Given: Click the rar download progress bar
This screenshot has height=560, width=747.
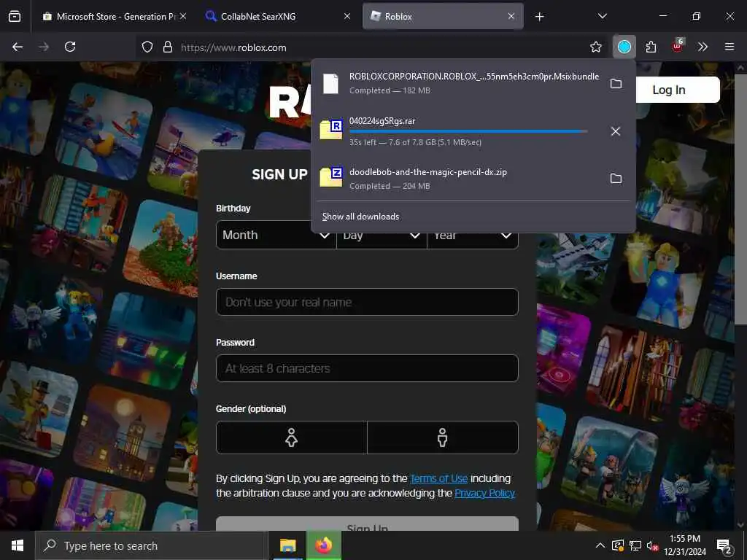Looking at the screenshot, I should tap(468, 131).
